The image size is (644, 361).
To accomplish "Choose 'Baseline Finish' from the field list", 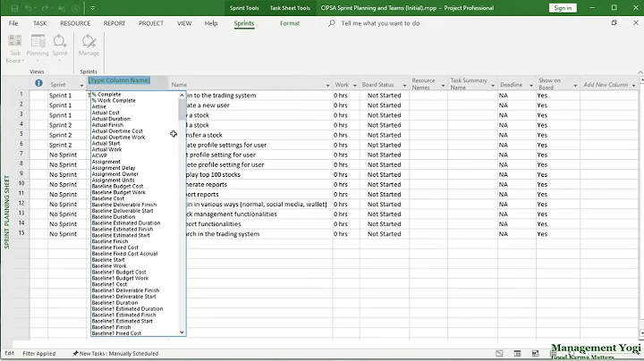I will click(110, 241).
